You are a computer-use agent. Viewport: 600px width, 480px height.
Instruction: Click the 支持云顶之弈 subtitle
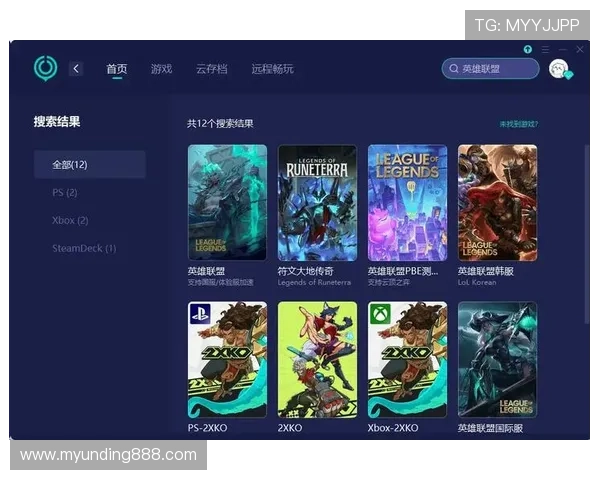point(388,282)
